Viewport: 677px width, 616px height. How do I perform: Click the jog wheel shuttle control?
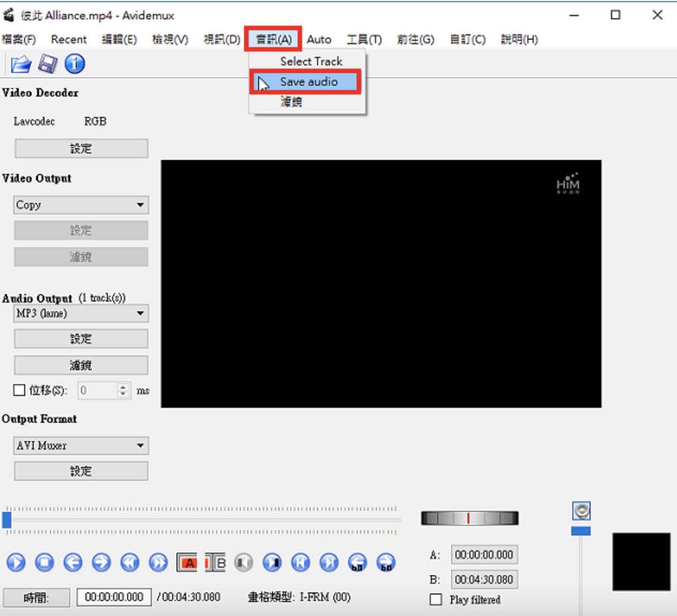pyautogui.click(x=469, y=518)
